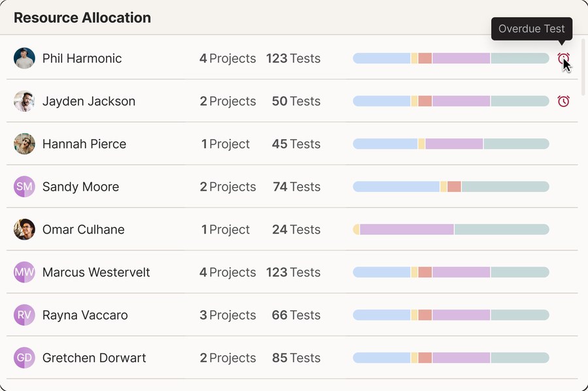The width and height of the screenshot is (588, 391).
Task: Open Omar Culhane's avatar photo
Action: [x=24, y=229]
